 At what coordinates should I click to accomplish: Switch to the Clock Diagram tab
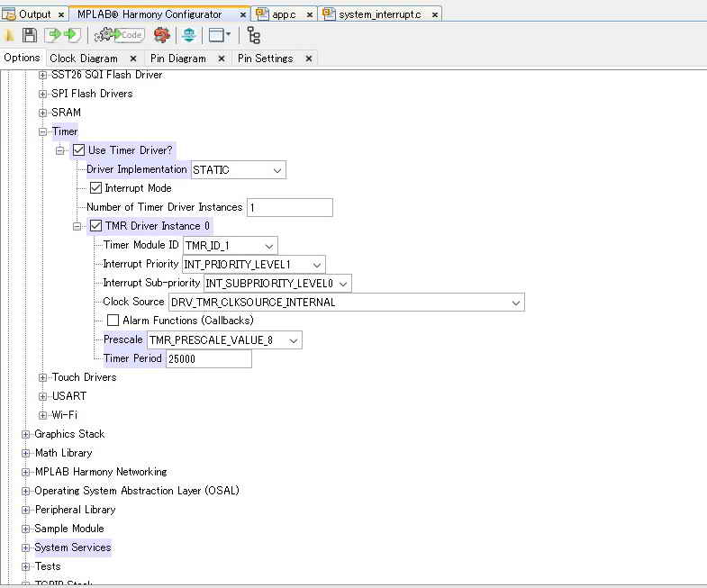[x=84, y=59]
